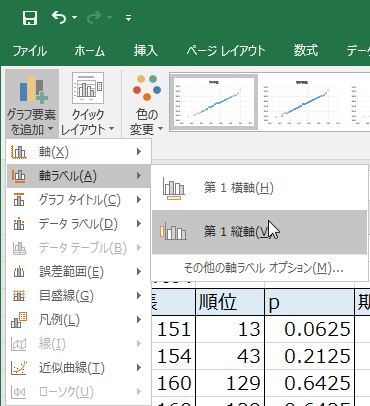Open the グラフ タイトル(C) submenu
The image size is (370, 406).
79,200
